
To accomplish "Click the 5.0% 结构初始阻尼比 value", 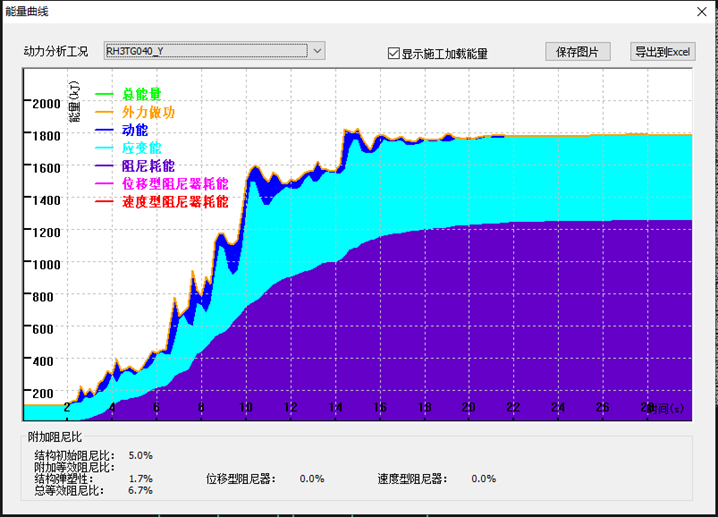I will [x=141, y=455].
